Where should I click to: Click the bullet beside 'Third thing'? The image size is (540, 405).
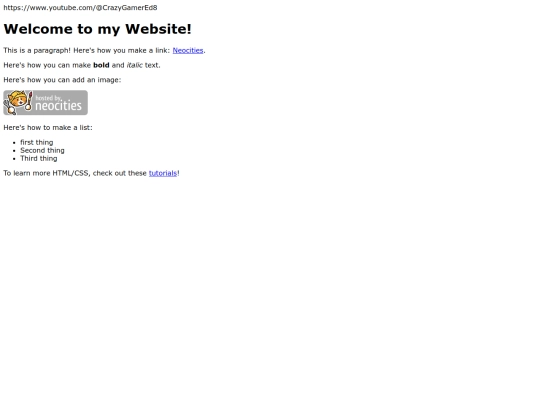point(14,159)
